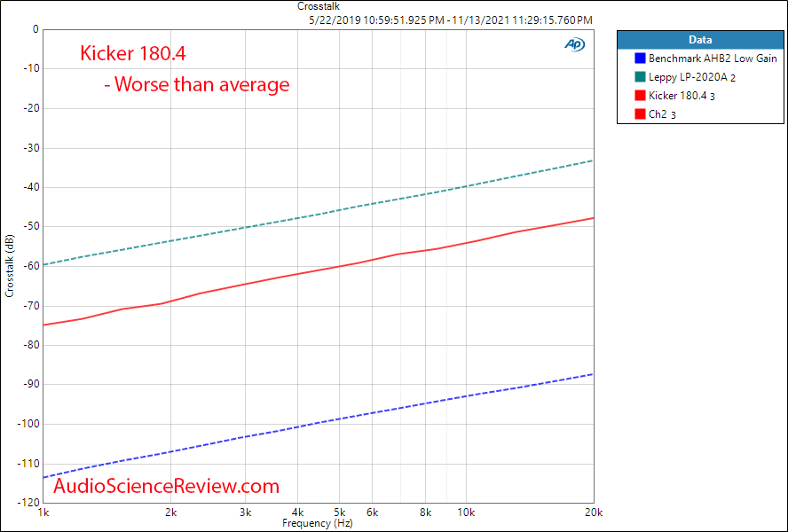Select the red Ch2 legend swatch
The height and width of the screenshot is (532, 788).
[x=640, y=114]
